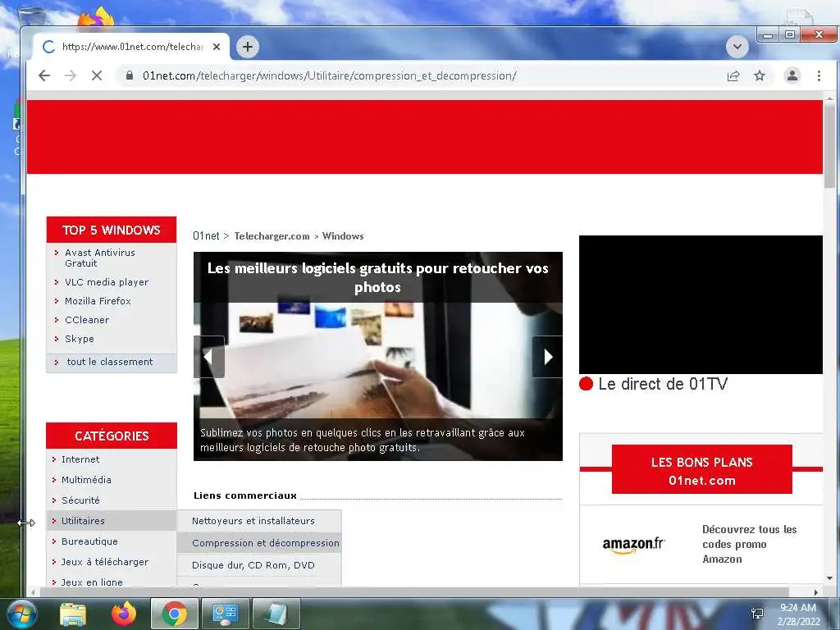This screenshot has height=630, width=840.
Task: Open Mozilla Firefox link in Top 5
Action: pyautogui.click(x=98, y=301)
